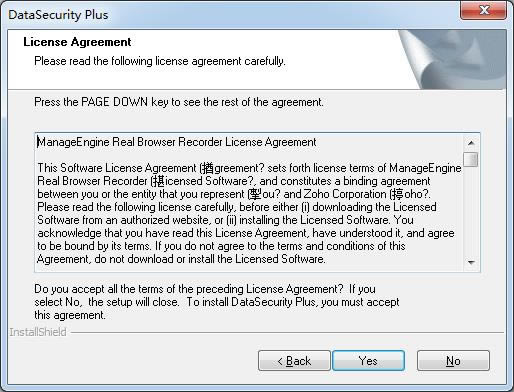The image size is (514, 392).
Task: Accept the license by clicking Yes
Action: (x=368, y=360)
